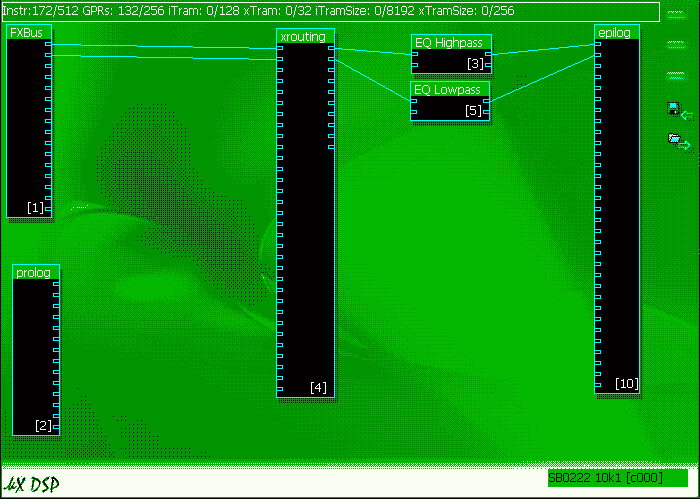
Task: Click the second small wavy button at right
Action: point(675,44)
